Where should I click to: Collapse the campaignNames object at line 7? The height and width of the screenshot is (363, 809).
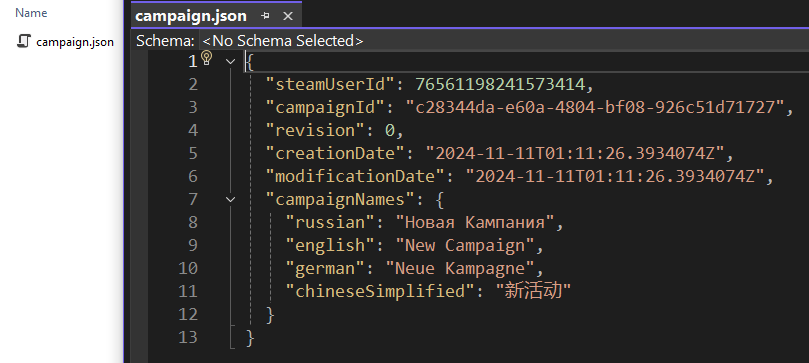click(x=231, y=199)
